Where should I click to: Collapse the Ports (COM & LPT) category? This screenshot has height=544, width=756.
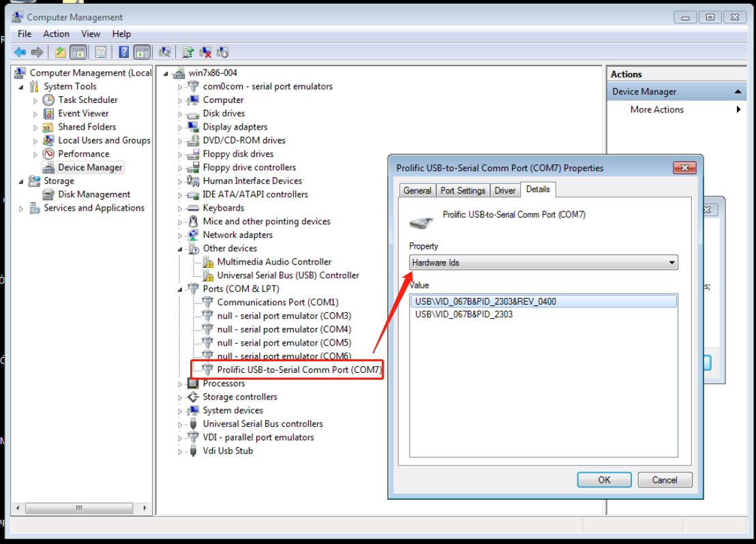[180, 289]
